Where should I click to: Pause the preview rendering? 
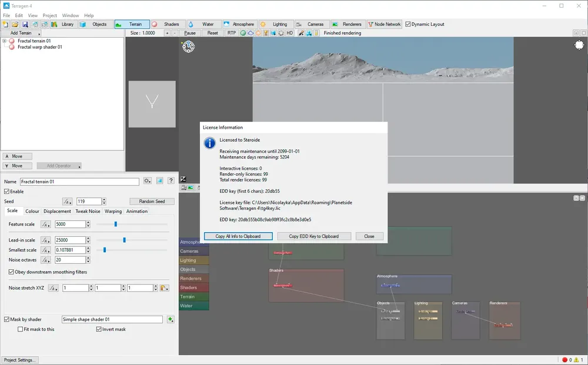click(190, 33)
